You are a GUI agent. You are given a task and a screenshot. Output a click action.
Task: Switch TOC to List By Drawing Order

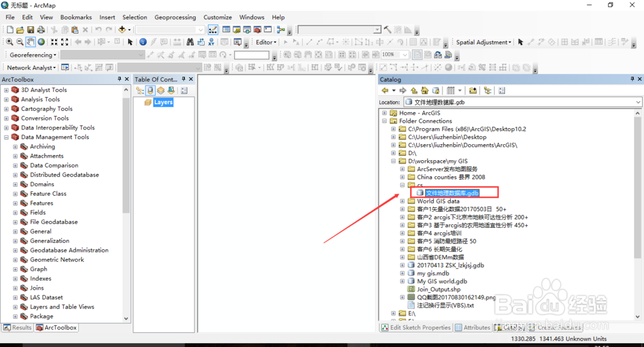(140, 90)
